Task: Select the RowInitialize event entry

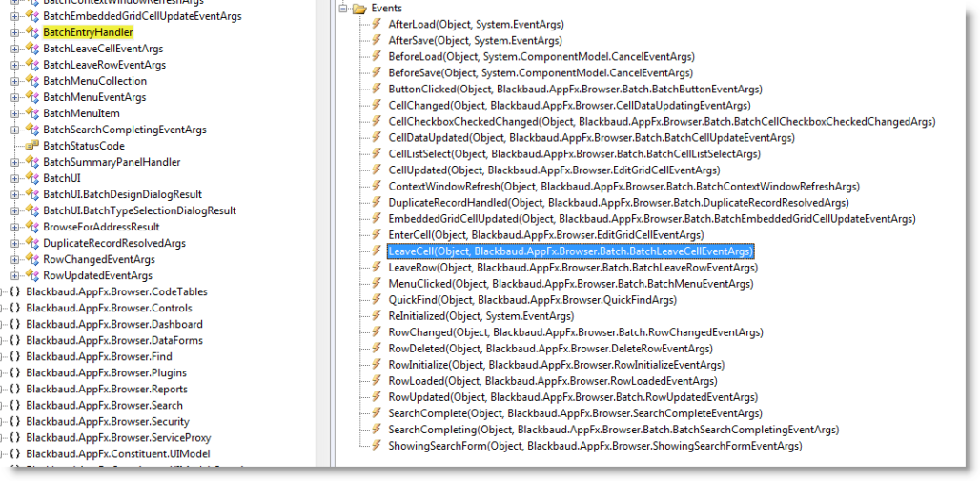Action: tap(556, 365)
